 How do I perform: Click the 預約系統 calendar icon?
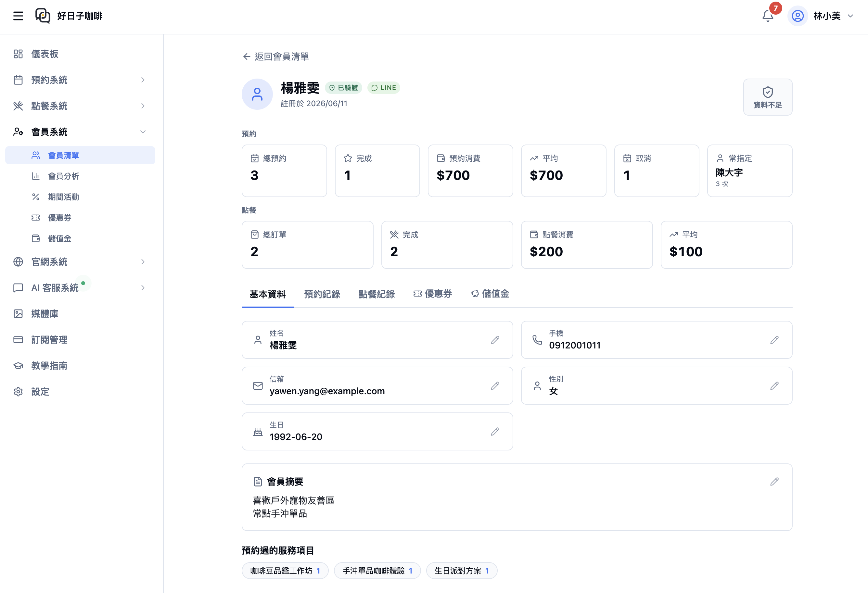[x=18, y=80]
